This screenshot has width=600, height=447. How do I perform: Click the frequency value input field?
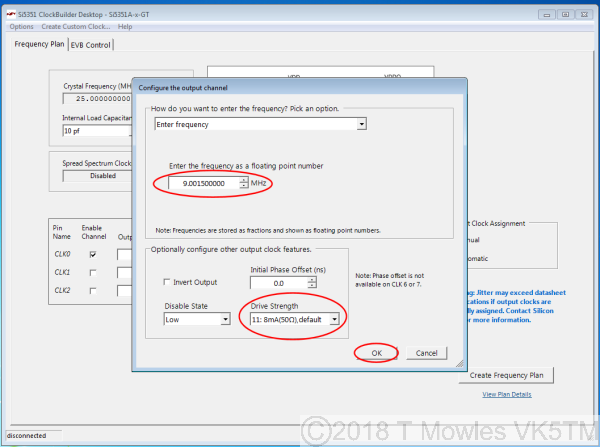click(203, 184)
